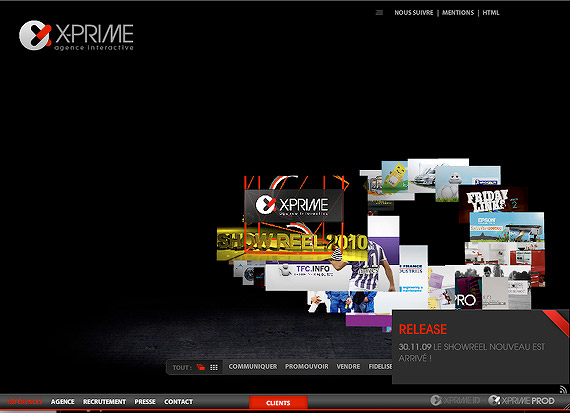570x413 pixels.
Task: Open the Release news panel heading
Action: [423, 329]
